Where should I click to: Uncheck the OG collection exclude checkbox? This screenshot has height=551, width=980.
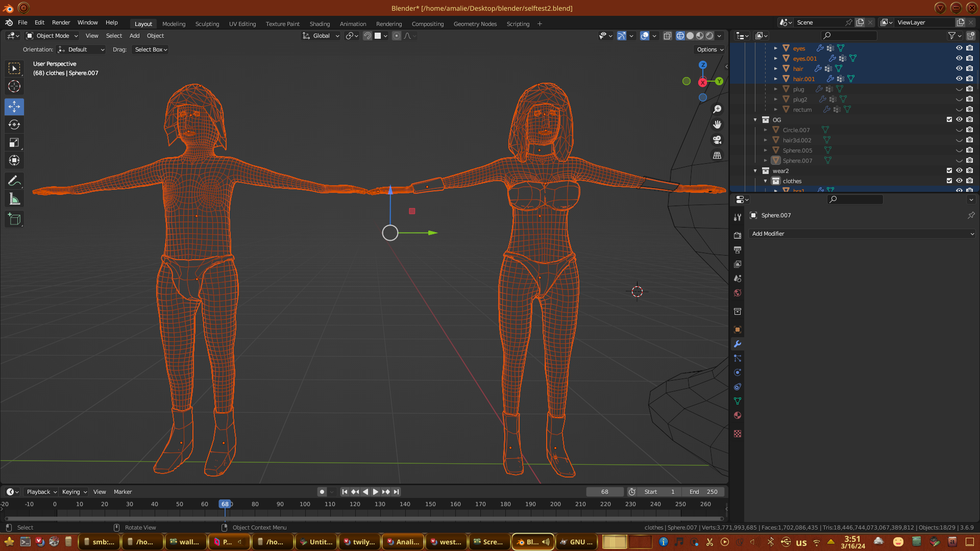point(949,119)
